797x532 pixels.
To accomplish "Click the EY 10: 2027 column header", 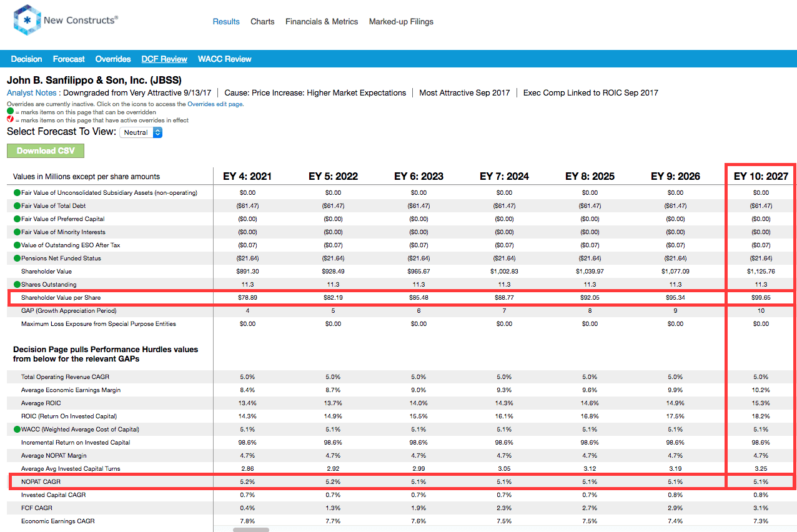I will pyautogui.click(x=761, y=176).
